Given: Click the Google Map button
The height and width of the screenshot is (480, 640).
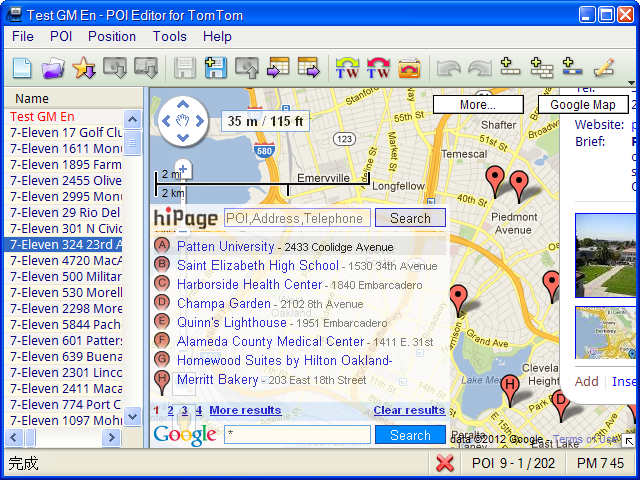Looking at the screenshot, I should tap(583, 105).
